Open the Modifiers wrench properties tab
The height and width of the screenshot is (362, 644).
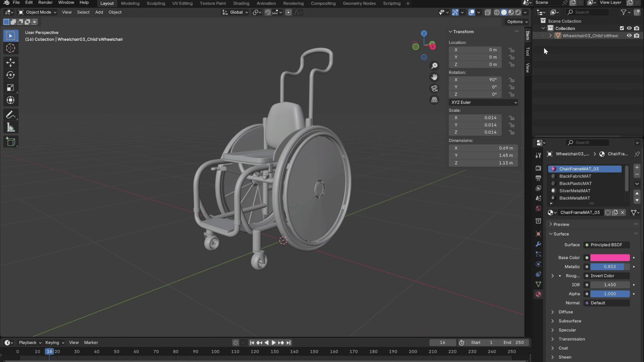point(538,244)
